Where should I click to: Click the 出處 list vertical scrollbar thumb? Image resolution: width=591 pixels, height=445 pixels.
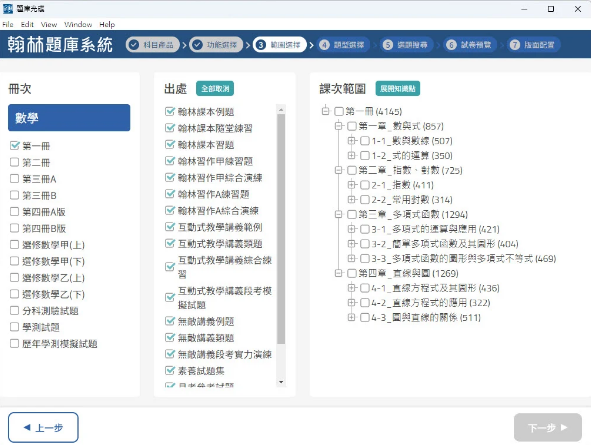pos(281,229)
